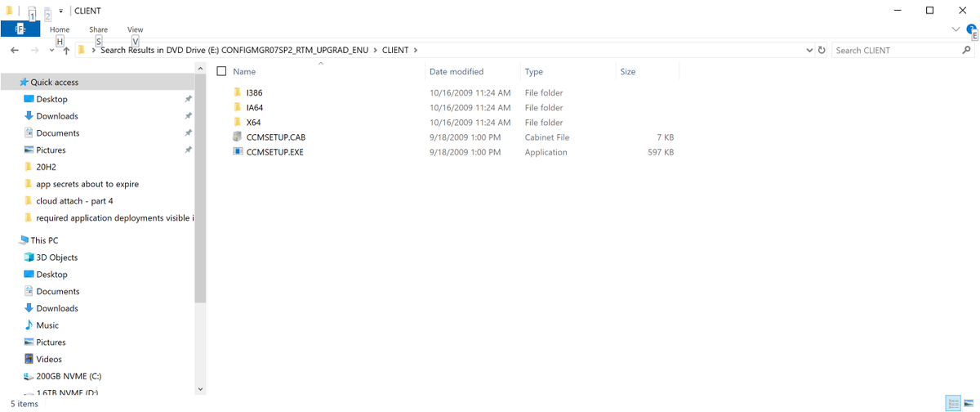Go up one level with the Up arrow
Viewport: 980px width, 412px height.
click(x=66, y=50)
